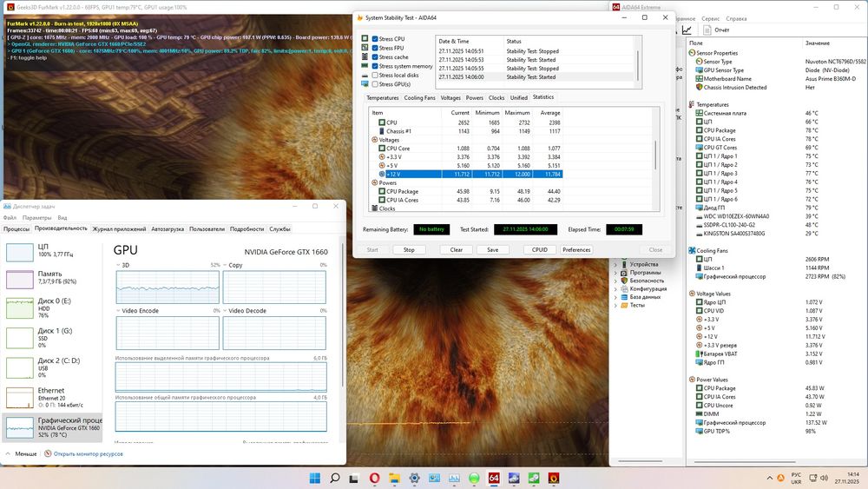Click the volume icon in the system tray
This screenshot has height=489, width=868.
pyautogui.click(x=825, y=478)
